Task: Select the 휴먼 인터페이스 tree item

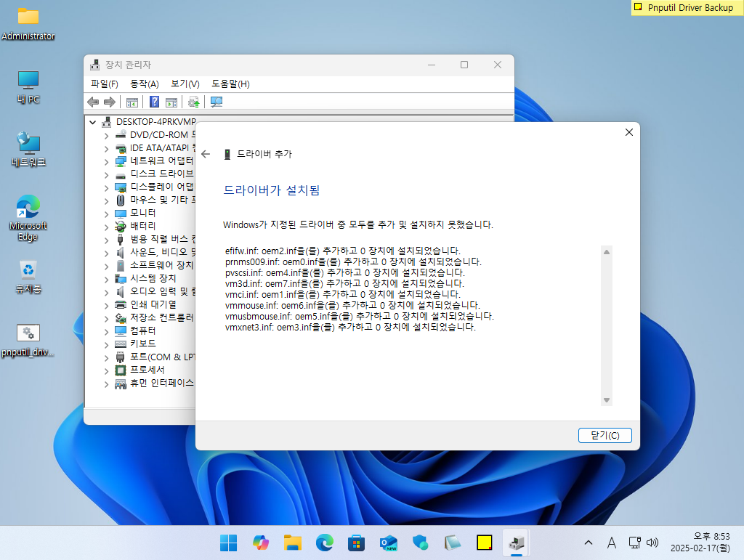Action: click(x=162, y=383)
